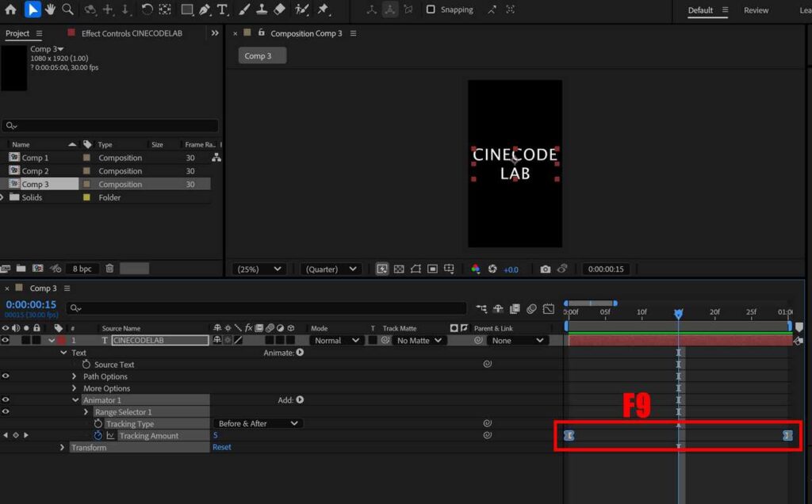The width and height of the screenshot is (812, 504).
Task: Click the Tracking Amount graph icon
Action: pyautogui.click(x=110, y=436)
